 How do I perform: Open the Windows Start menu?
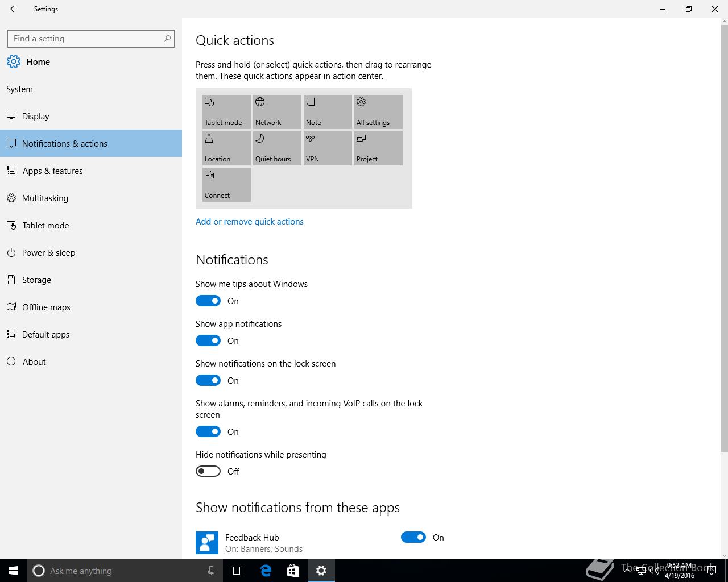14,571
